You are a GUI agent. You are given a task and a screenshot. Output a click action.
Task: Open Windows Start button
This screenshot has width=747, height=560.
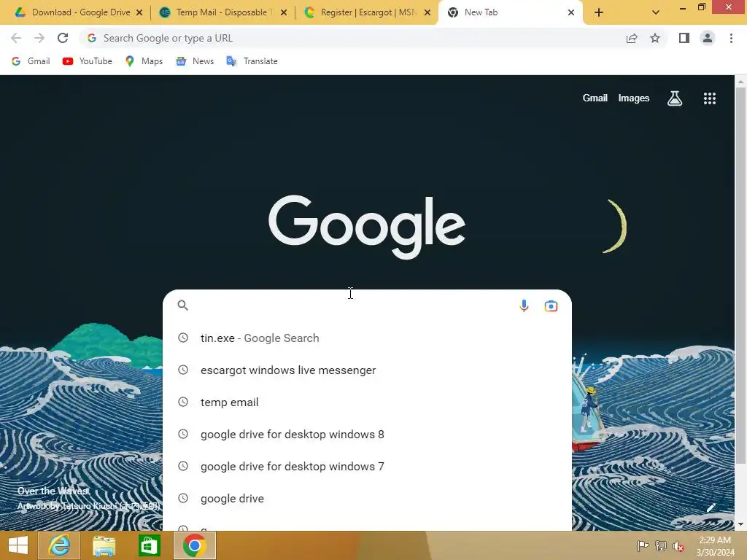(x=18, y=545)
